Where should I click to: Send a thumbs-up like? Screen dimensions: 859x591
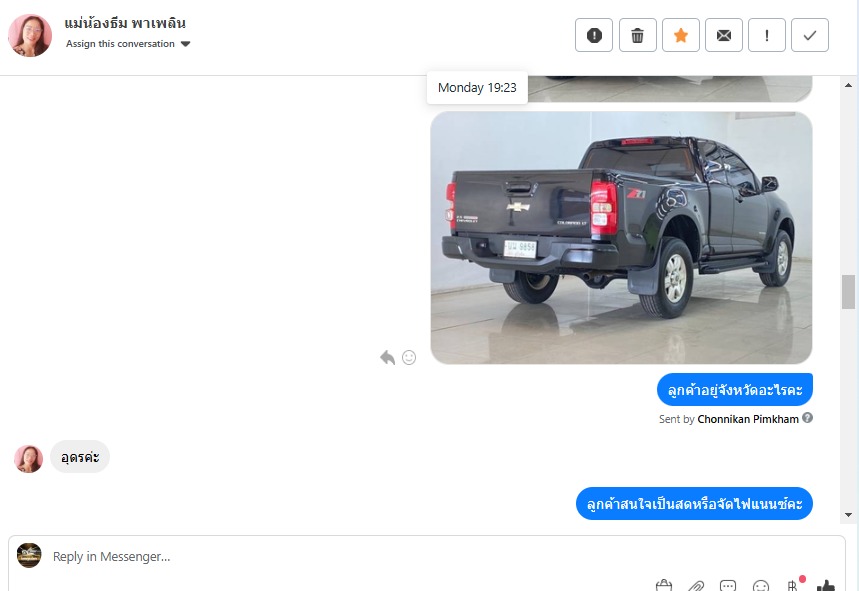(x=826, y=586)
